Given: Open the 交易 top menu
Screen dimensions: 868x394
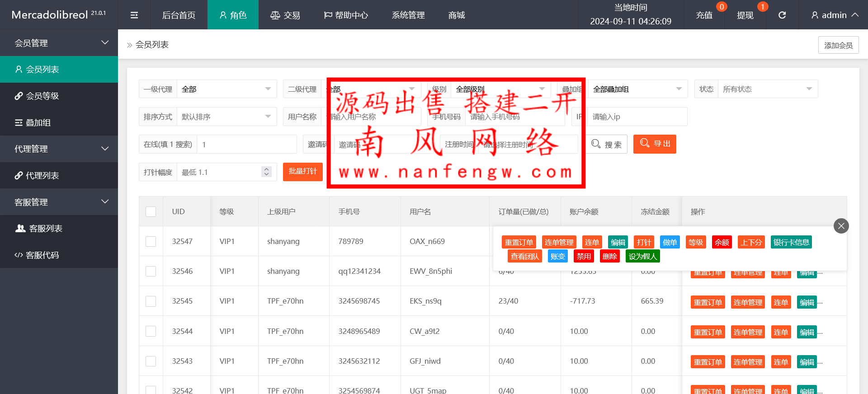Looking at the screenshot, I should tap(285, 15).
